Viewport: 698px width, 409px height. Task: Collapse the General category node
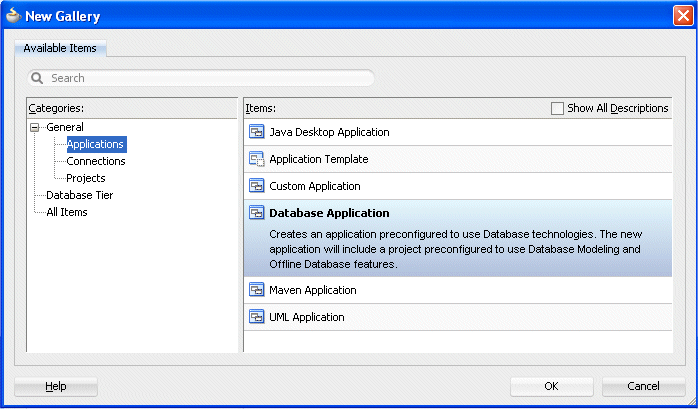36,127
